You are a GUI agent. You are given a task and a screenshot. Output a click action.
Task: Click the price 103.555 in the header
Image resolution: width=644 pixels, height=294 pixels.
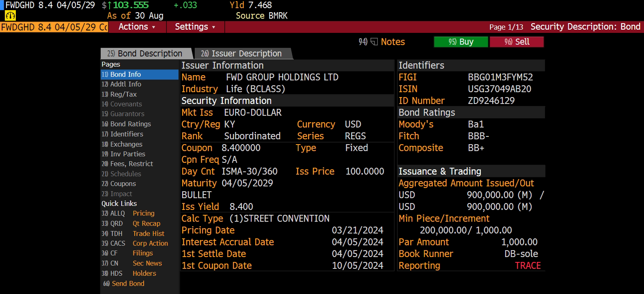coord(131,5)
